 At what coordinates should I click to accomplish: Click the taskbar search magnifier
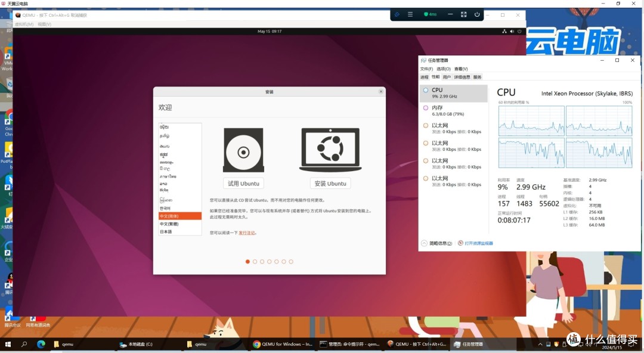[24, 345]
